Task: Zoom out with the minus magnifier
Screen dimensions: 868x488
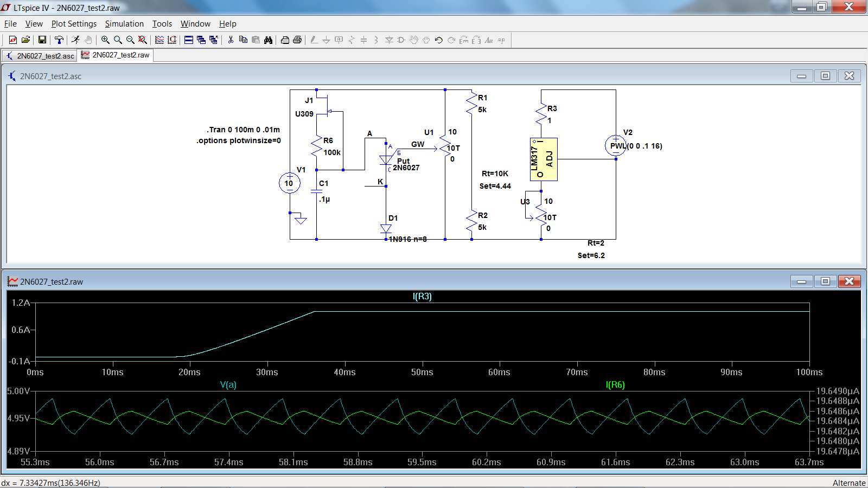Action: [x=130, y=40]
